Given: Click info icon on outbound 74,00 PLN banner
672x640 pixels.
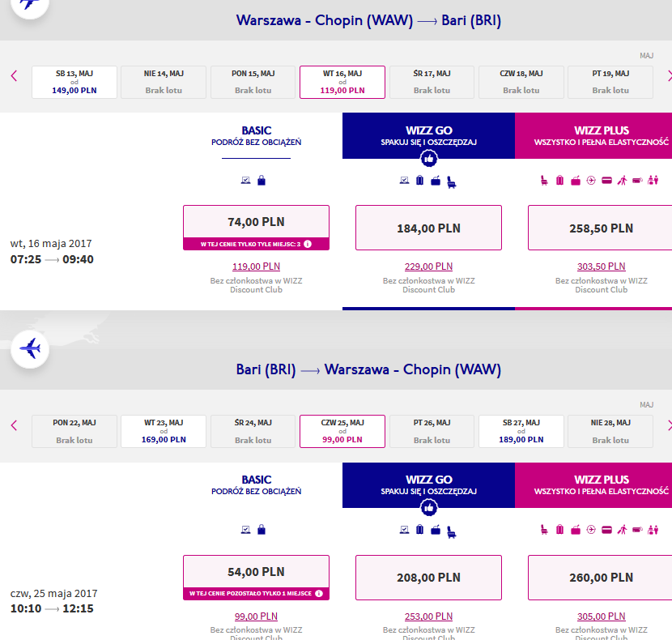Looking at the screenshot, I should (x=308, y=244).
